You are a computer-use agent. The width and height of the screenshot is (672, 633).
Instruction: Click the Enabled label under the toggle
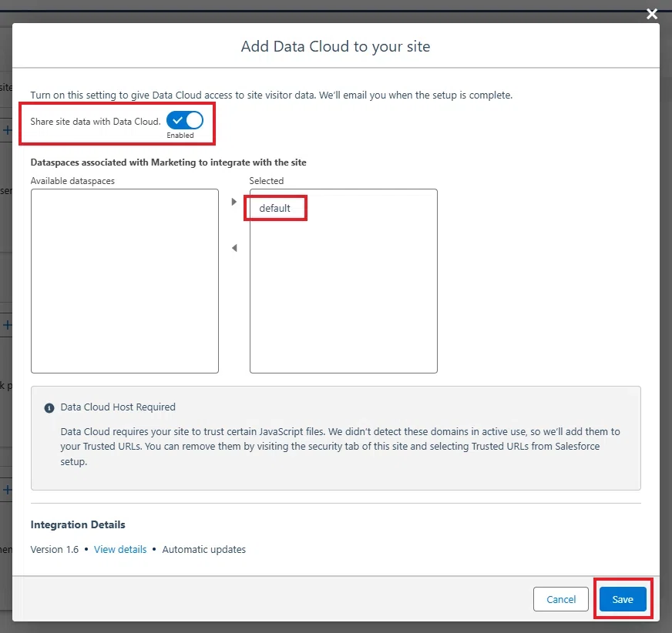click(x=180, y=136)
